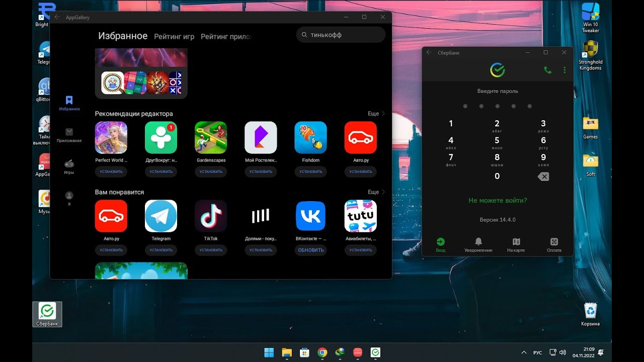Install Fishdom app
Viewport: 644px width, 362px height.
(310, 171)
